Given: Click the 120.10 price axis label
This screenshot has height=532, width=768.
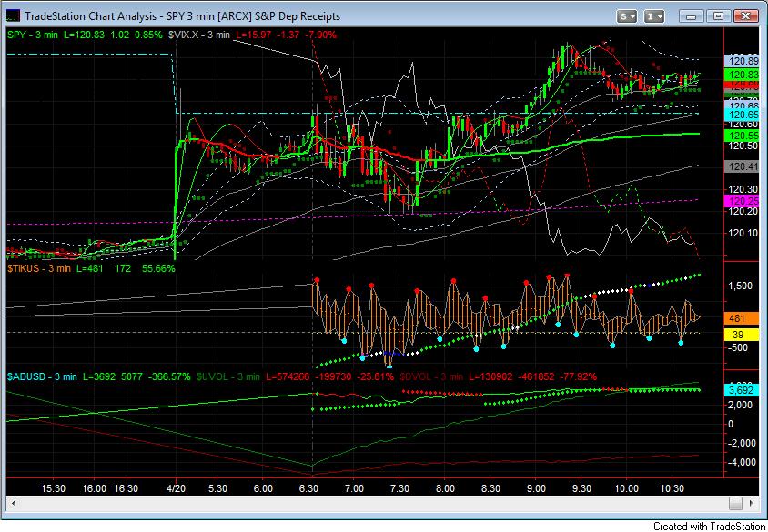Looking at the screenshot, I should coord(743,233).
